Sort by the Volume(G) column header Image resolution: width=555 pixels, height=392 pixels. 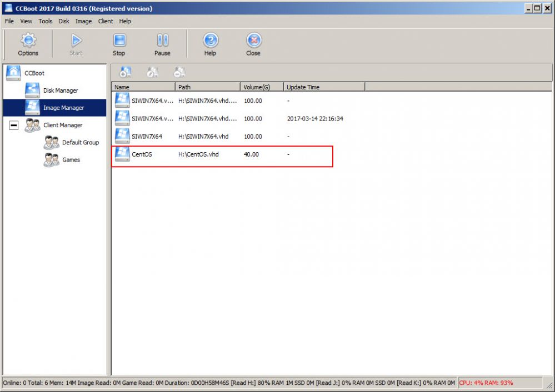click(x=262, y=87)
